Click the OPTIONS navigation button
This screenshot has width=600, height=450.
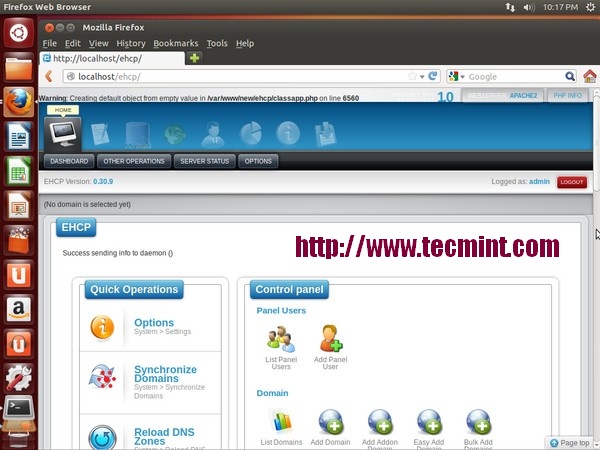coord(258,161)
